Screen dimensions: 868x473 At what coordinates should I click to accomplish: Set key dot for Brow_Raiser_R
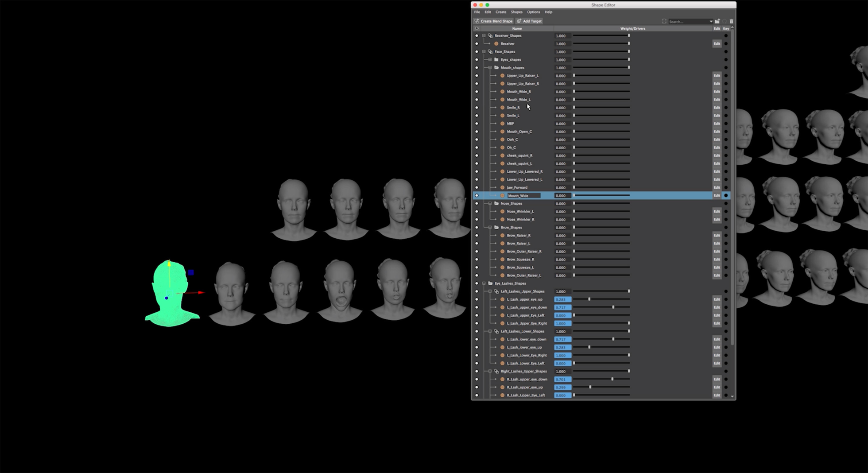click(x=725, y=236)
